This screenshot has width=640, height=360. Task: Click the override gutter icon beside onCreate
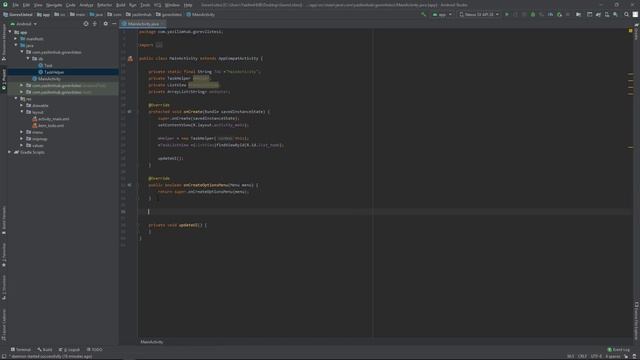tap(130, 111)
